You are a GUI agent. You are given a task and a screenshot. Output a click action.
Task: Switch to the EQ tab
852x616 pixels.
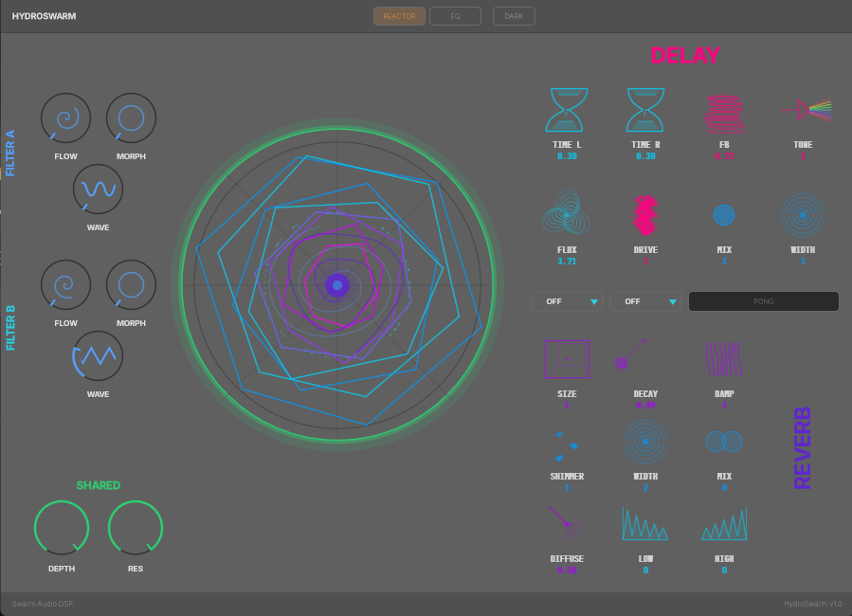(455, 16)
